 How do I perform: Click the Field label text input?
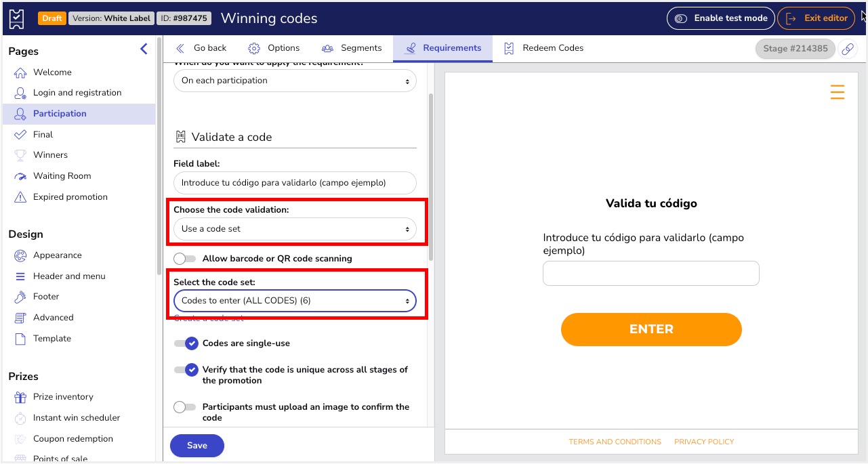295,183
